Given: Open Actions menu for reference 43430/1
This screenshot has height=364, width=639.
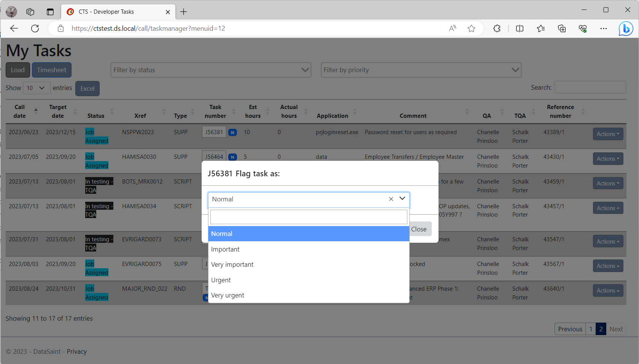Looking at the screenshot, I should click(x=608, y=158).
